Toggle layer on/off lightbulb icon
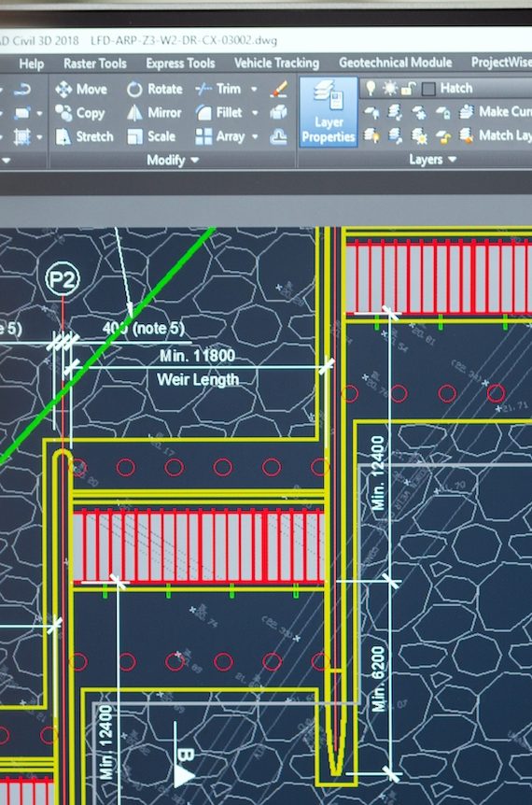This screenshot has height=805, width=532. point(371,88)
